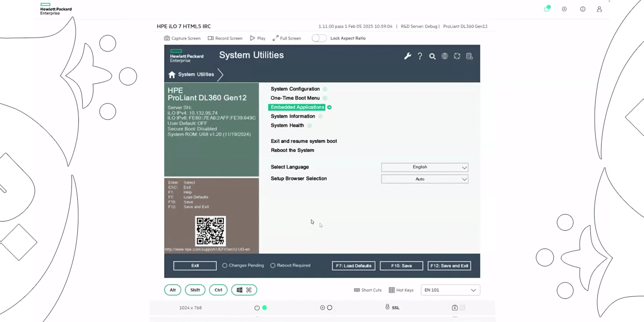Open help via the question mark icon

pos(420,56)
